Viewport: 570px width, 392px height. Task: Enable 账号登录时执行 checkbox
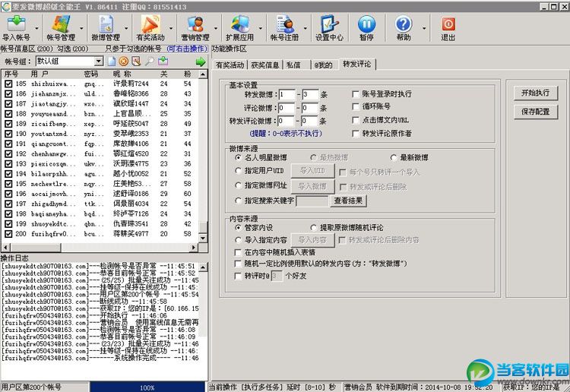coord(356,94)
